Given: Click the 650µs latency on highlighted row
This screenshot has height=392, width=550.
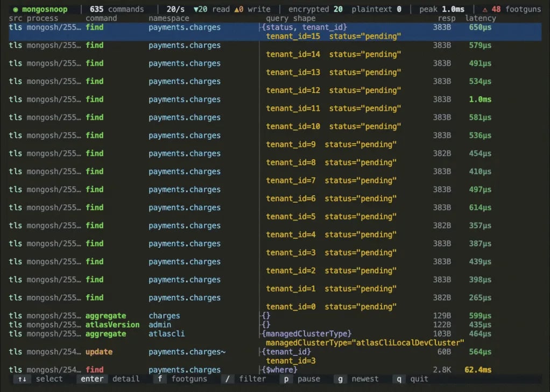Looking at the screenshot, I should pos(480,27).
